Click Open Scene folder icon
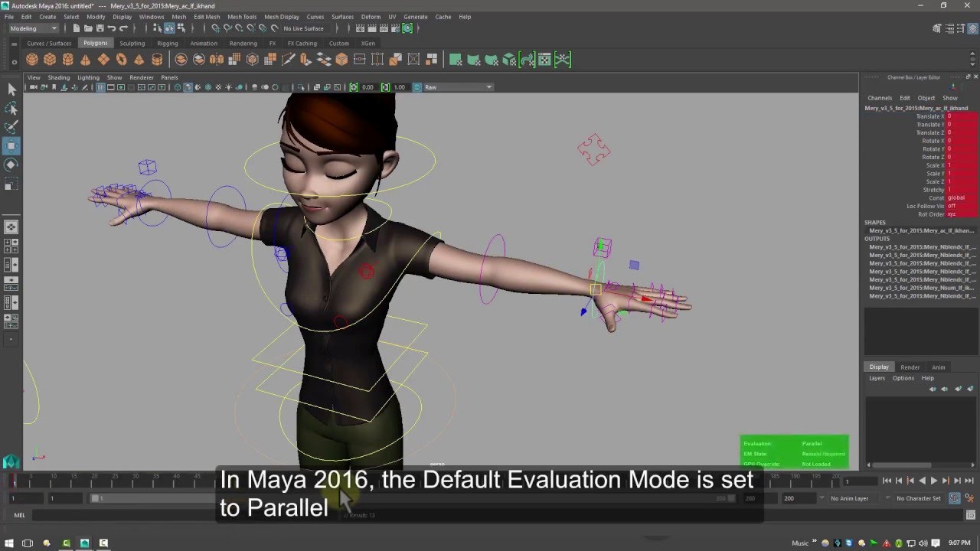Image resolution: width=980 pixels, height=551 pixels. coord(88,28)
